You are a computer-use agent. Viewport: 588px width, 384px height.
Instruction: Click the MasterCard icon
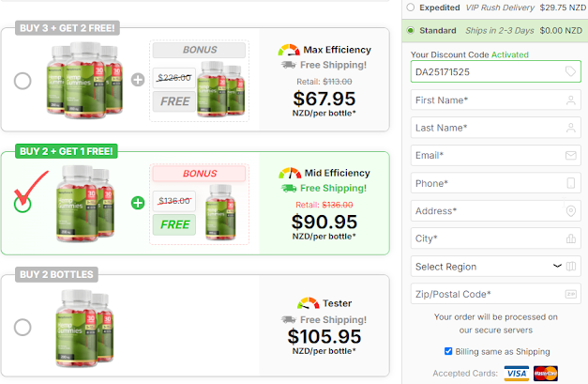(540, 373)
